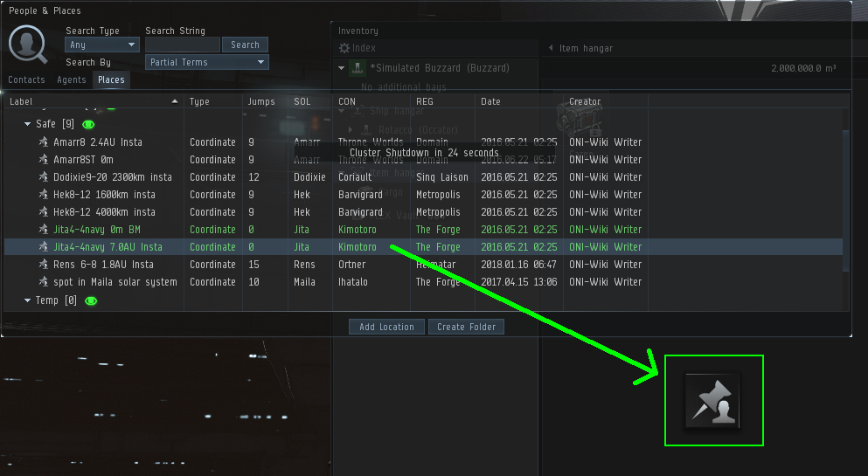Toggle visibility eye of Temp folder
This screenshot has height=476, width=868.
(91, 300)
